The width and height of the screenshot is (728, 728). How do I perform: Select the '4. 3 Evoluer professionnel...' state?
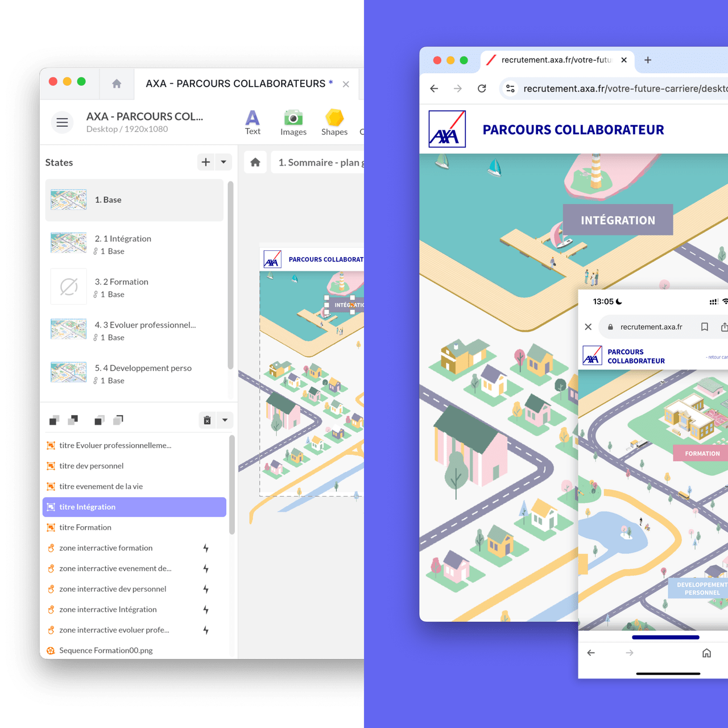[x=134, y=330]
